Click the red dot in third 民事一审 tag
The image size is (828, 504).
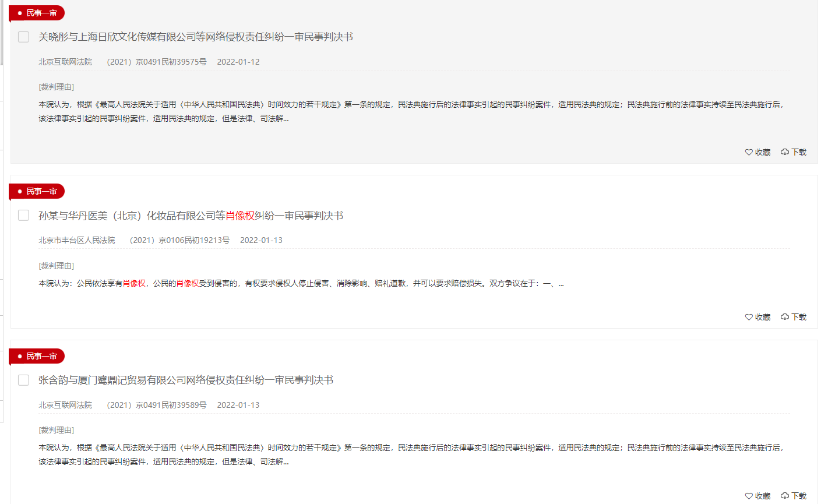click(x=20, y=356)
